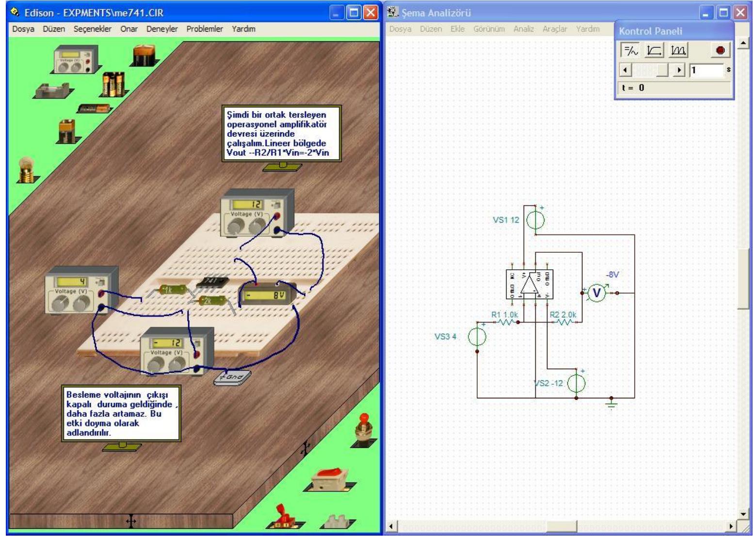Viewport: 756px width, 540px height.
Task: Click the time value field showing 1
Action: [x=706, y=70]
